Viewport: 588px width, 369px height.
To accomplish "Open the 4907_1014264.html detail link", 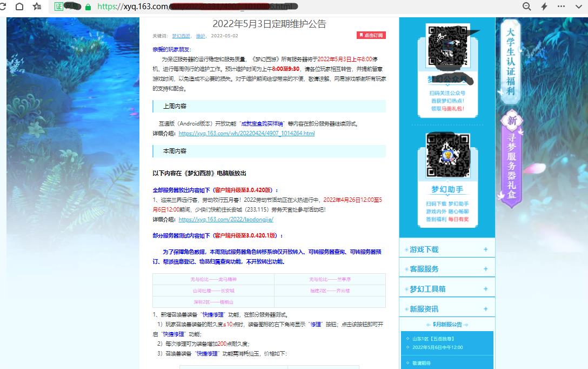I will [x=247, y=133].
